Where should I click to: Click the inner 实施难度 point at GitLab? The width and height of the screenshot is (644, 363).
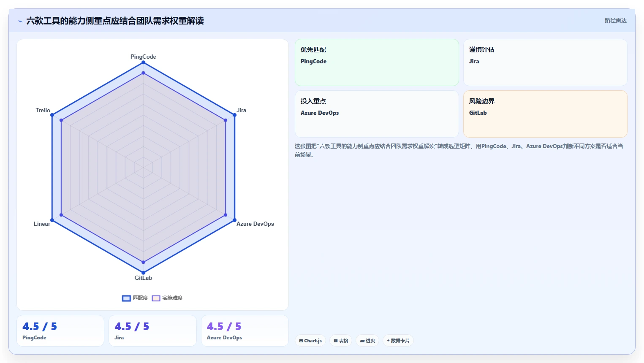143,262
